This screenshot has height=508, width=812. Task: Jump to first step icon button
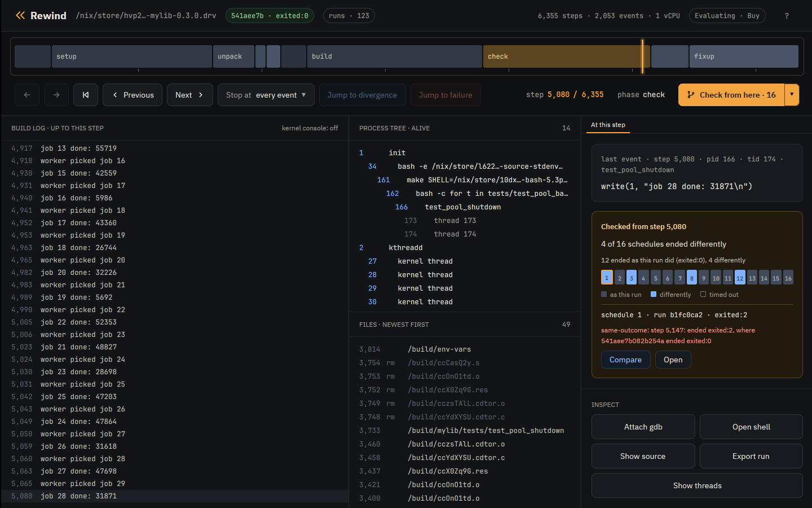86,95
